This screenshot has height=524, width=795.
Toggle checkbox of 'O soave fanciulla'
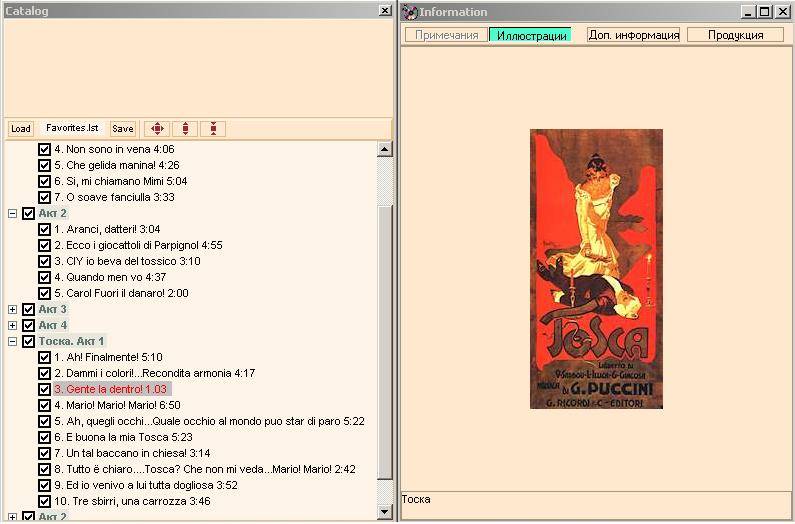(x=45, y=197)
